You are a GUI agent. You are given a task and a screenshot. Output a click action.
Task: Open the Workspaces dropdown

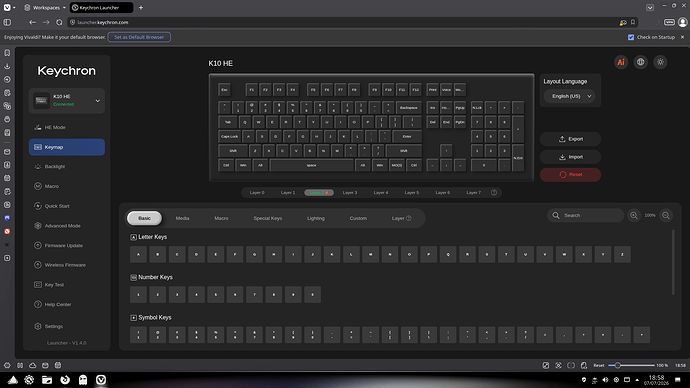[x=45, y=7]
